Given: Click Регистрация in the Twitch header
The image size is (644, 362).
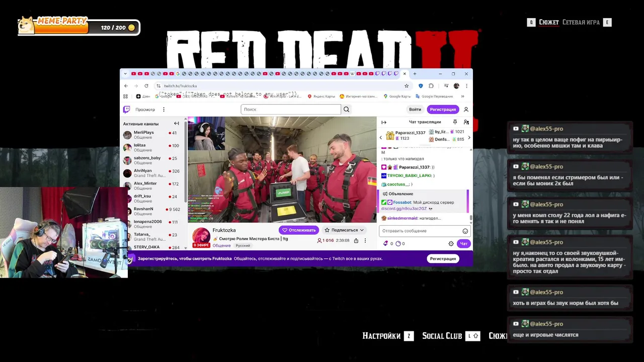Looking at the screenshot, I should click(x=443, y=110).
